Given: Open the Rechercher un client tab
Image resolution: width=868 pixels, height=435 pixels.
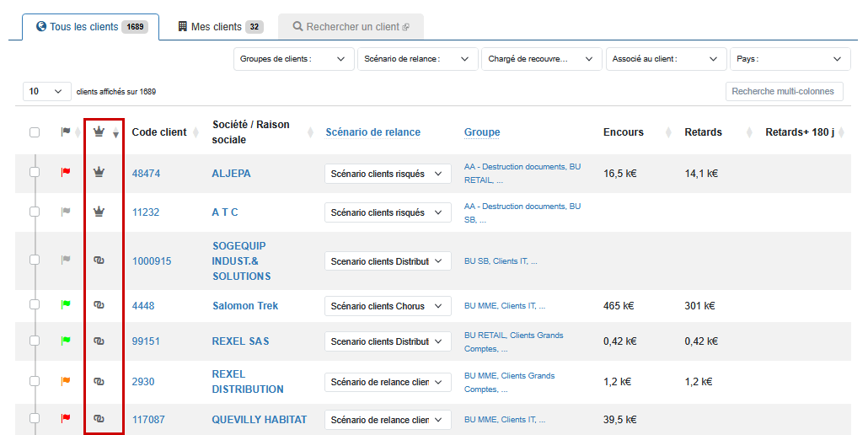Looking at the screenshot, I should (351, 27).
